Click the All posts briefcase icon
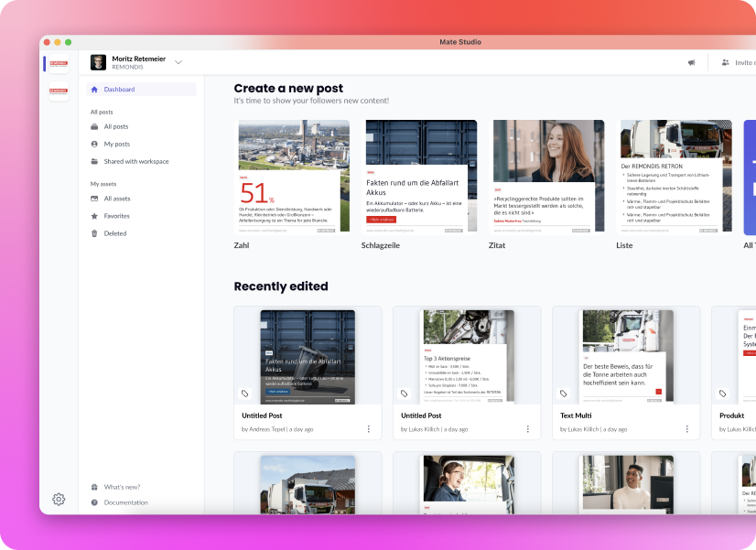Image resolution: width=756 pixels, height=550 pixels. click(94, 127)
